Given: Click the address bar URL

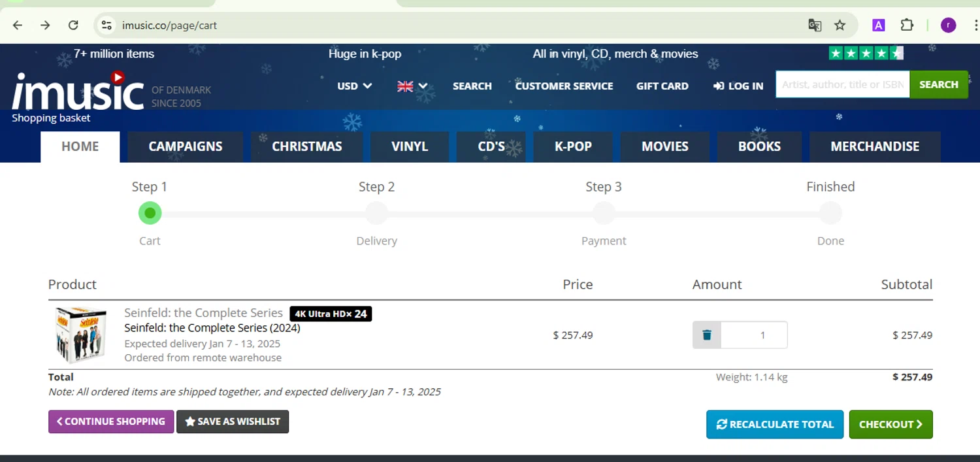Looking at the screenshot, I should pos(169,25).
